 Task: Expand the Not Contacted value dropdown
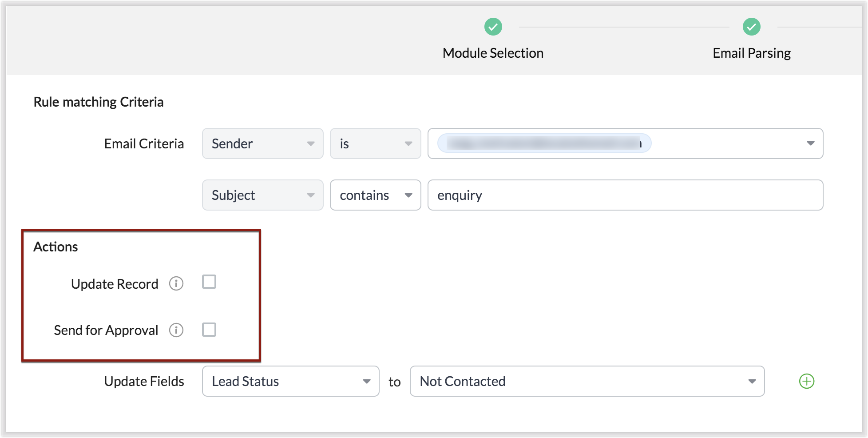(587, 381)
